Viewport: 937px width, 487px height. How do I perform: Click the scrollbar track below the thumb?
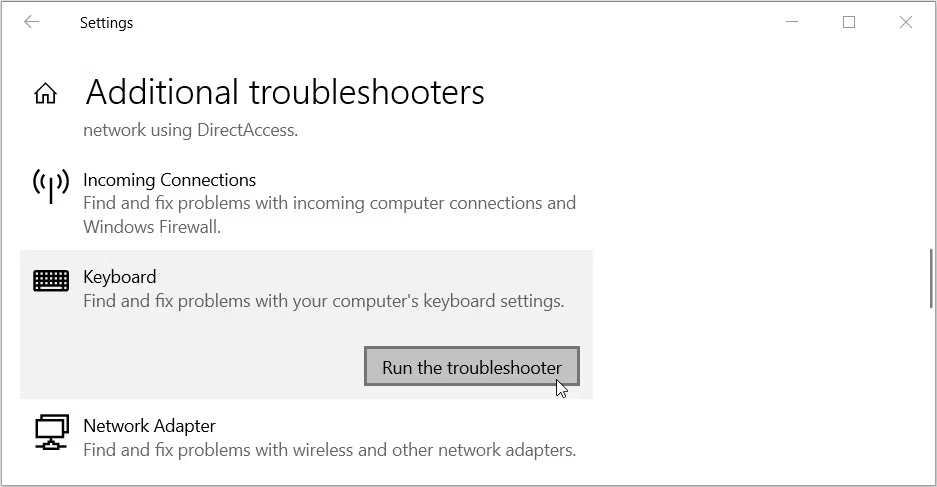931,400
